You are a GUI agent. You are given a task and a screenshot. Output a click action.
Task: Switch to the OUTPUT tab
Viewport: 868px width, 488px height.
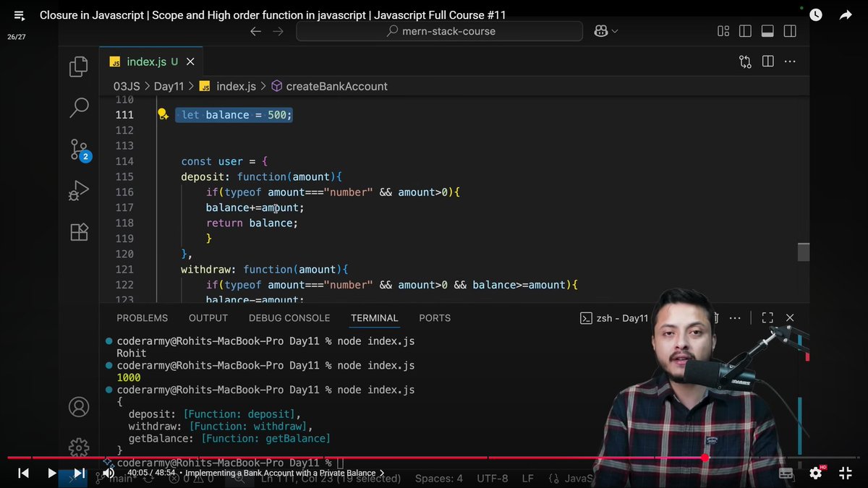tap(208, 318)
